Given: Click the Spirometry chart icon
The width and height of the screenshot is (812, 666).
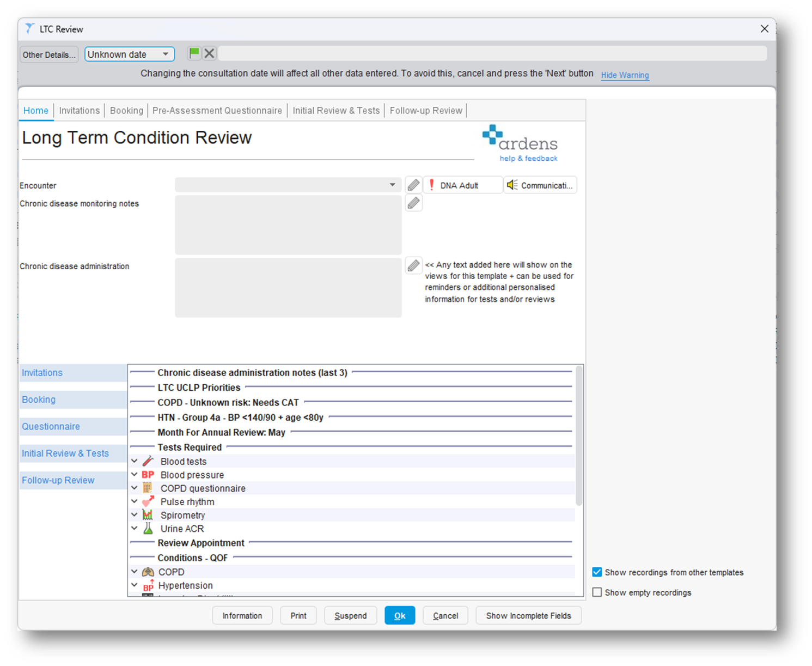Looking at the screenshot, I should (x=148, y=515).
